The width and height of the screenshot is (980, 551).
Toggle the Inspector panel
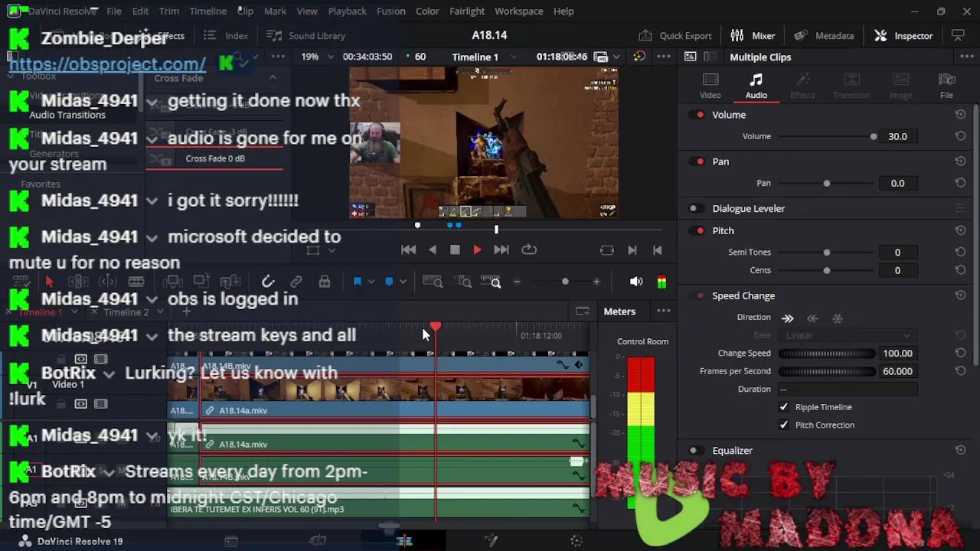903,35
